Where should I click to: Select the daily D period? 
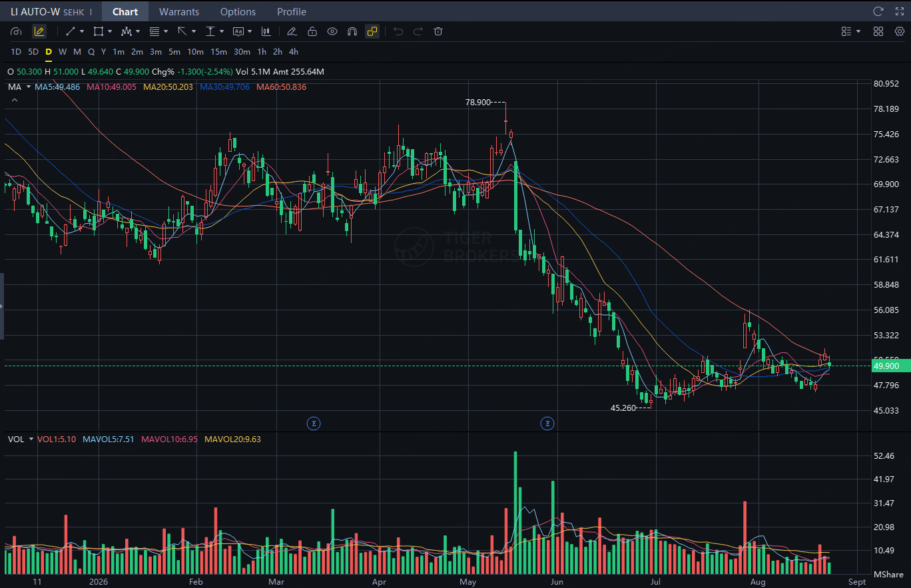[x=49, y=52]
